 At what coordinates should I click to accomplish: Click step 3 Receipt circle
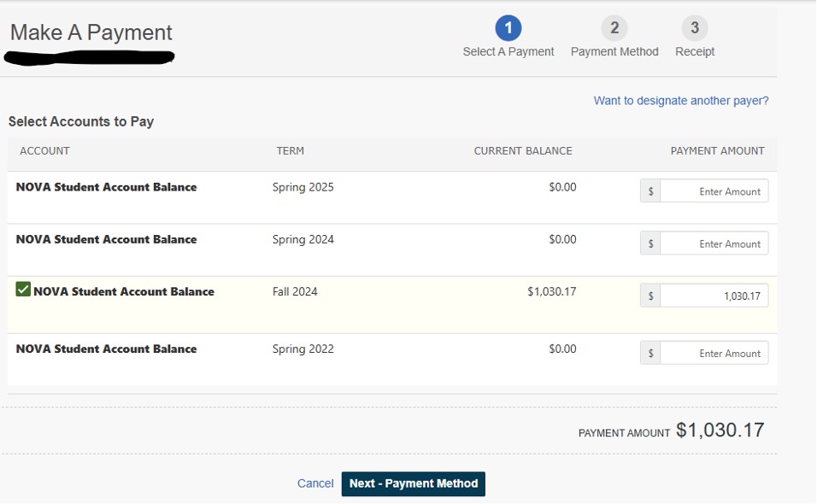tap(695, 28)
